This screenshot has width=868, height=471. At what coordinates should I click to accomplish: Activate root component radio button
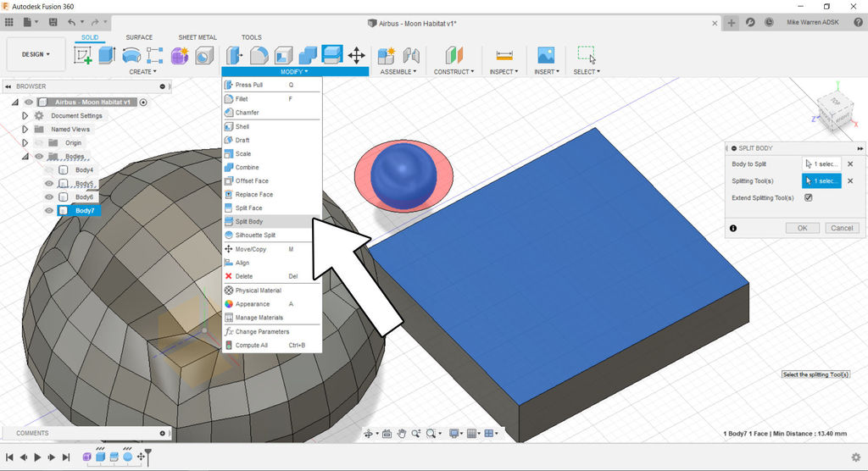pos(143,103)
